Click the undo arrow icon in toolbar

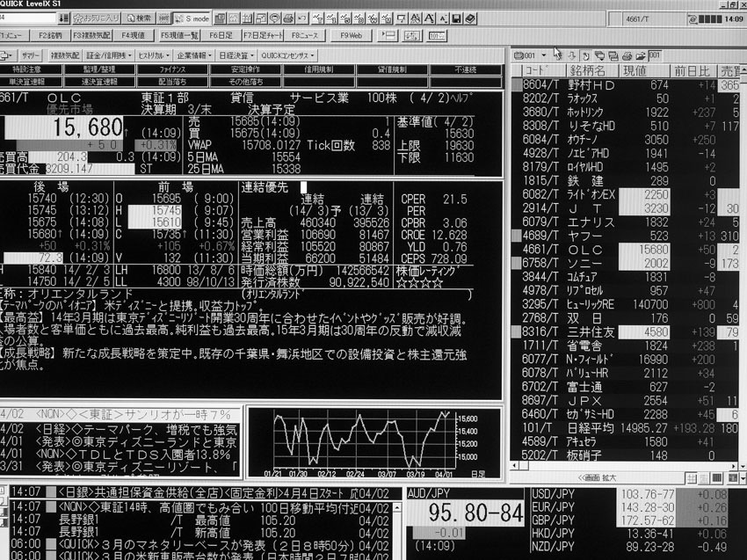coord(302,18)
